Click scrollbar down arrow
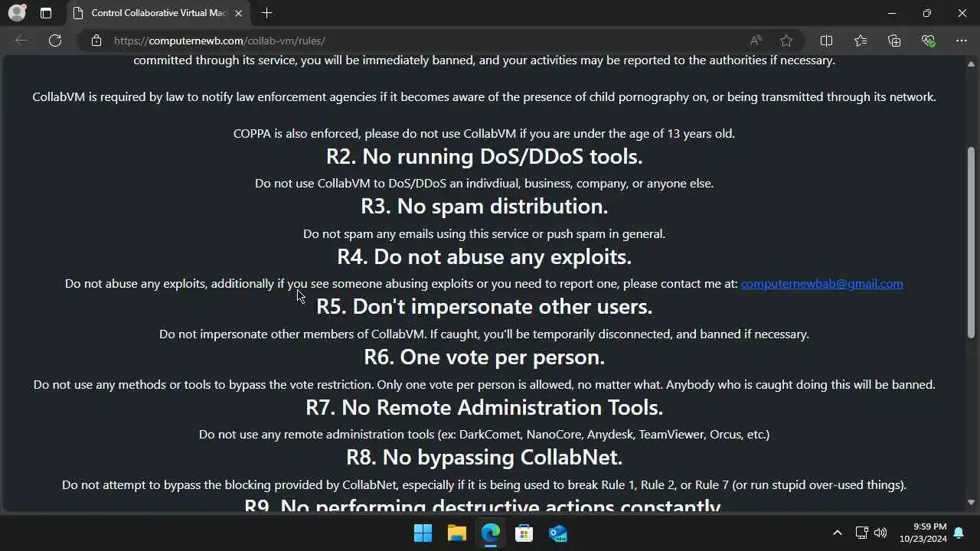 (x=971, y=502)
